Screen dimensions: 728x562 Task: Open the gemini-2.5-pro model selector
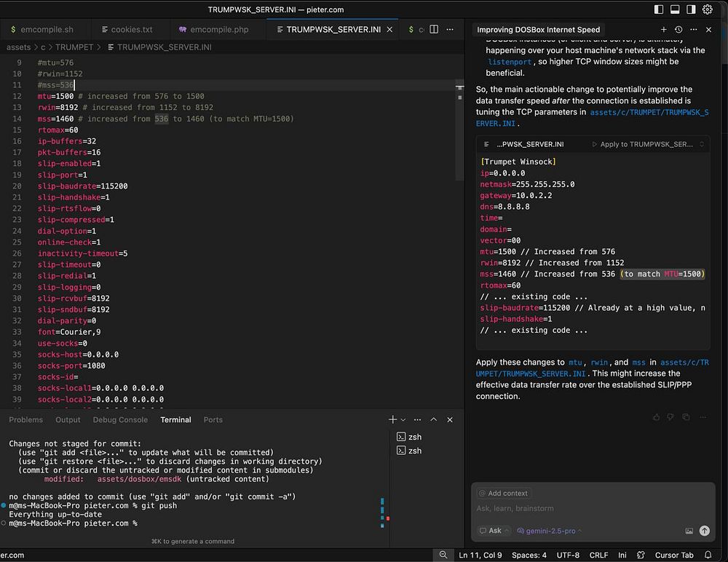click(x=550, y=531)
